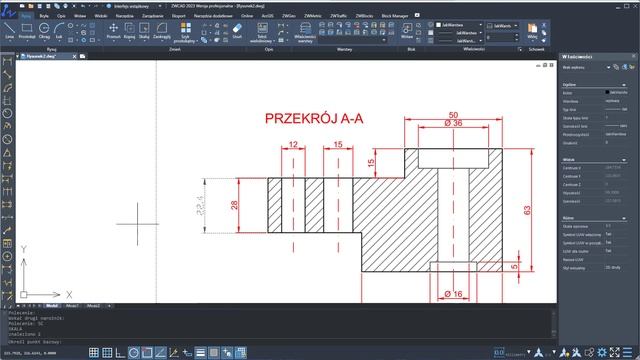640x360 pixels.
Task: Click the open folder icon in quick access bar
Action: pos(31,6)
